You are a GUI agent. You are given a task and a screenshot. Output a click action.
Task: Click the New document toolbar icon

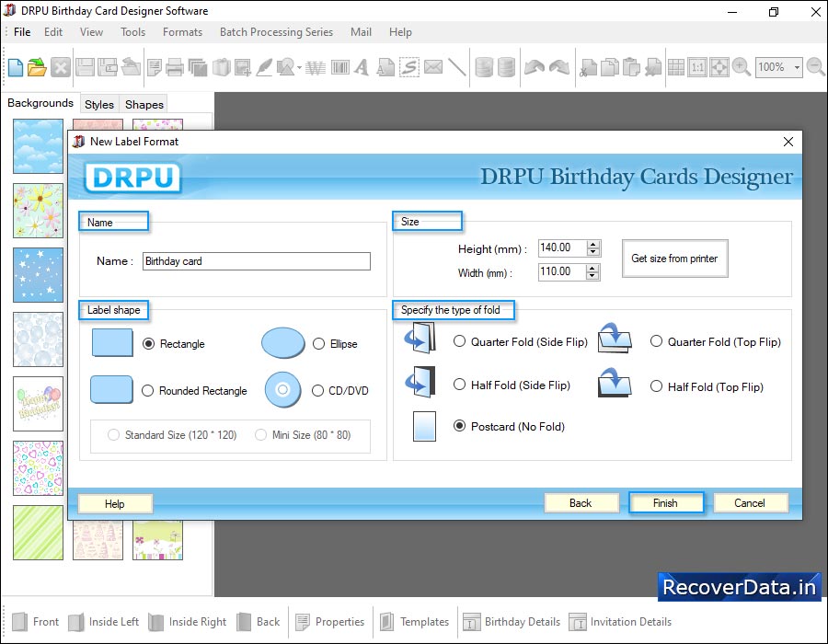pyautogui.click(x=16, y=67)
